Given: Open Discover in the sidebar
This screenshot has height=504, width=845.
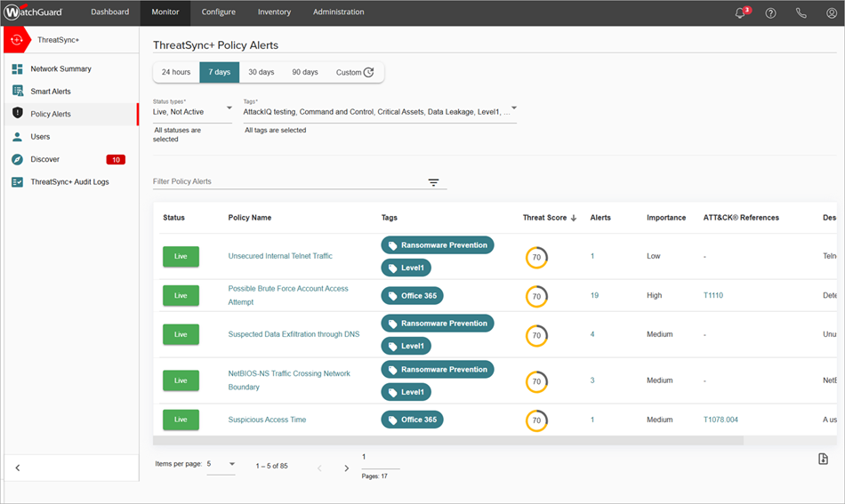Looking at the screenshot, I should [45, 159].
